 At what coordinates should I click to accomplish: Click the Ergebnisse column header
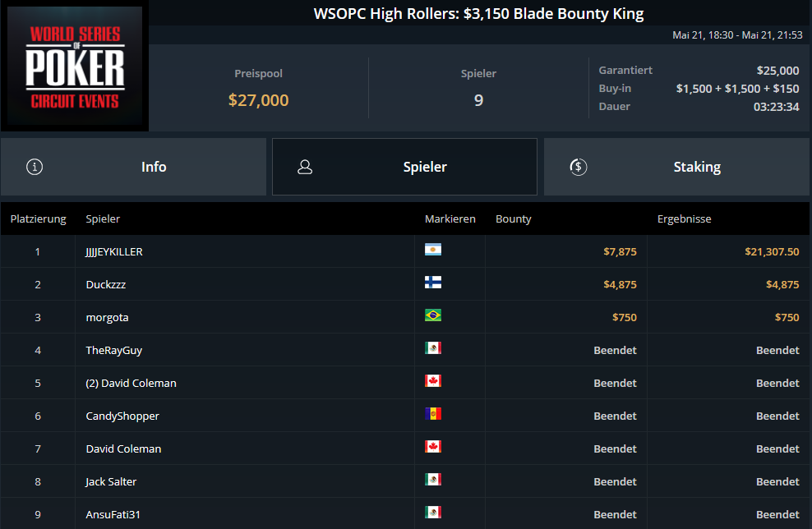pyautogui.click(x=684, y=219)
